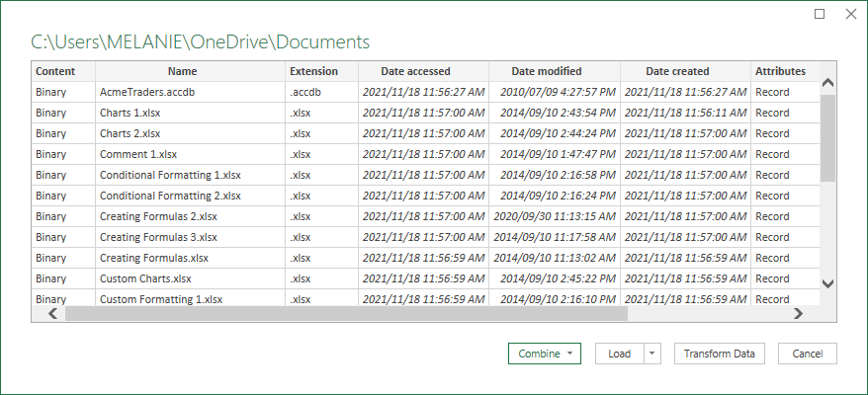Close the dialog with the X icon
868x395 pixels.
point(849,14)
